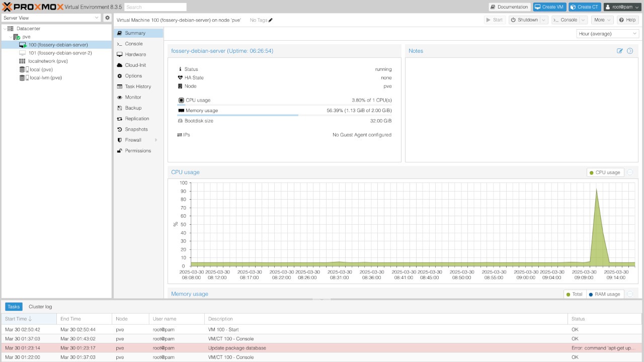Switch to the Cluster log tab

[40, 307]
